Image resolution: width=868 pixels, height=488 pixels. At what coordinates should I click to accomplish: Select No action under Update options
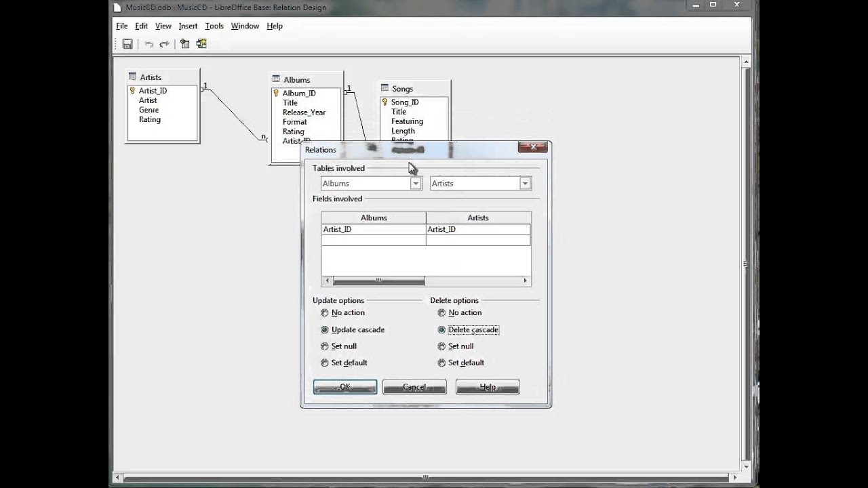pyautogui.click(x=324, y=313)
